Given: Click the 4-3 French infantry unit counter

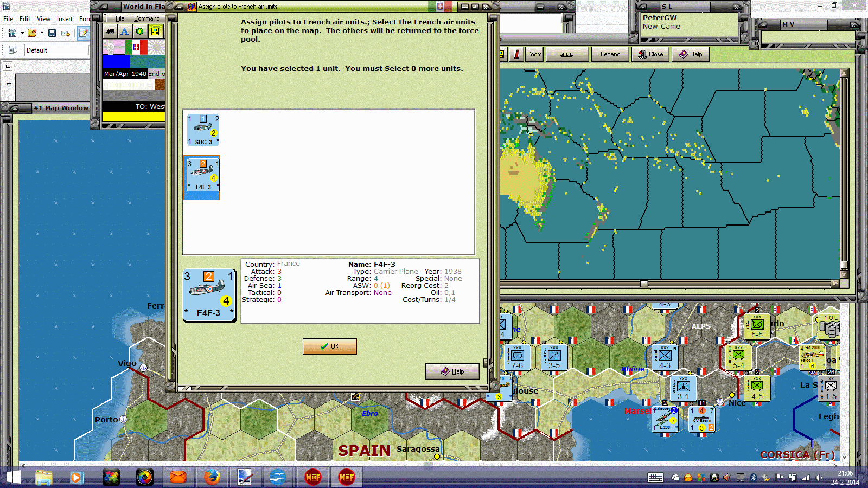Looking at the screenshot, I should pos(665,357).
